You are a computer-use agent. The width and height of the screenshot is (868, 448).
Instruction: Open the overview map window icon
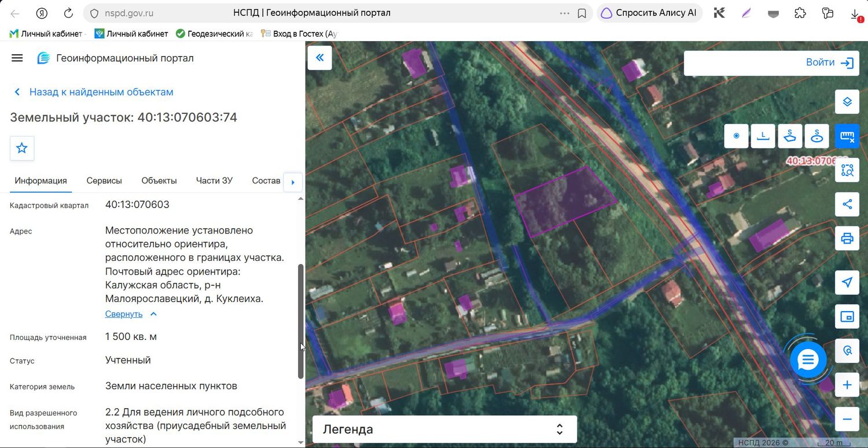(x=847, y=316)
